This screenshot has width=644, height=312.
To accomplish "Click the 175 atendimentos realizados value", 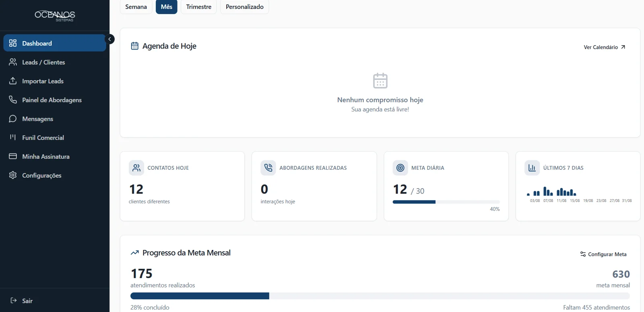I will [142, 274].
